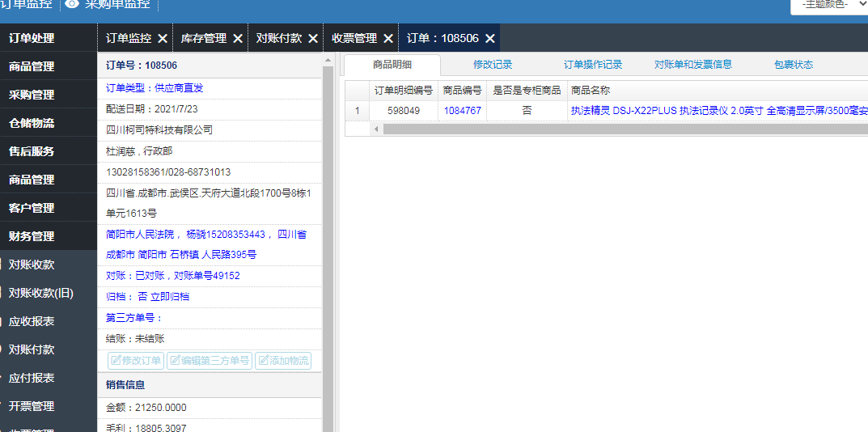Open the 对账单和发票信息 tab
Viewport: 868px width, 432px height.
(693, 65)
